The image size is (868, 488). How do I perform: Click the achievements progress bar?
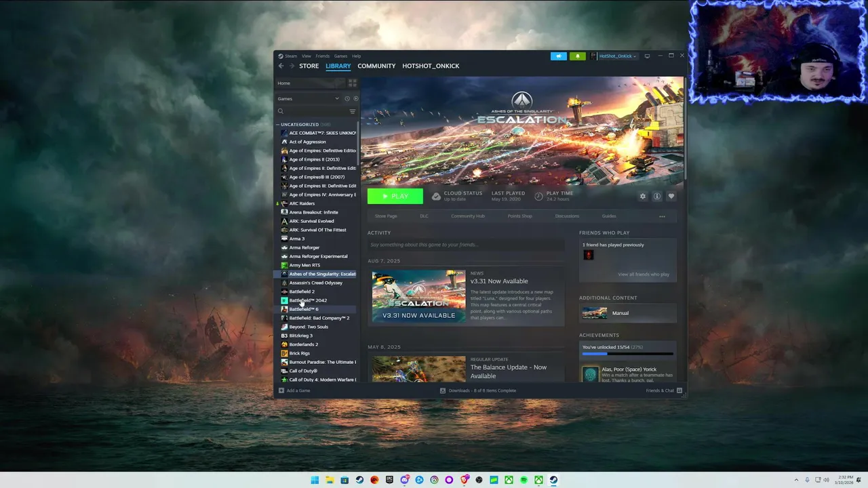tap(628, 354)
